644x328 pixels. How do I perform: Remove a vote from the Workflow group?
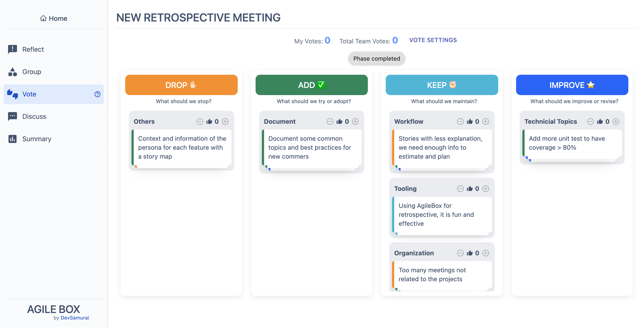[x=460, y=121]
